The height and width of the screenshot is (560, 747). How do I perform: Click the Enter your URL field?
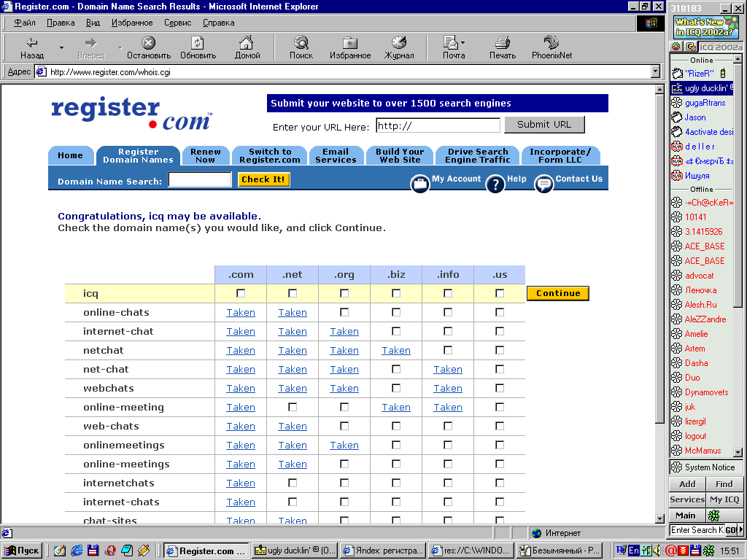[x=438, y=125]
